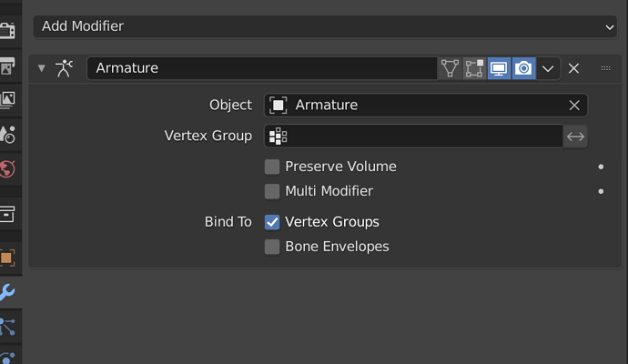This screenshot has height=364, width=628.
Task: Toggle modifier display in viewport
Action: (499, 68)
